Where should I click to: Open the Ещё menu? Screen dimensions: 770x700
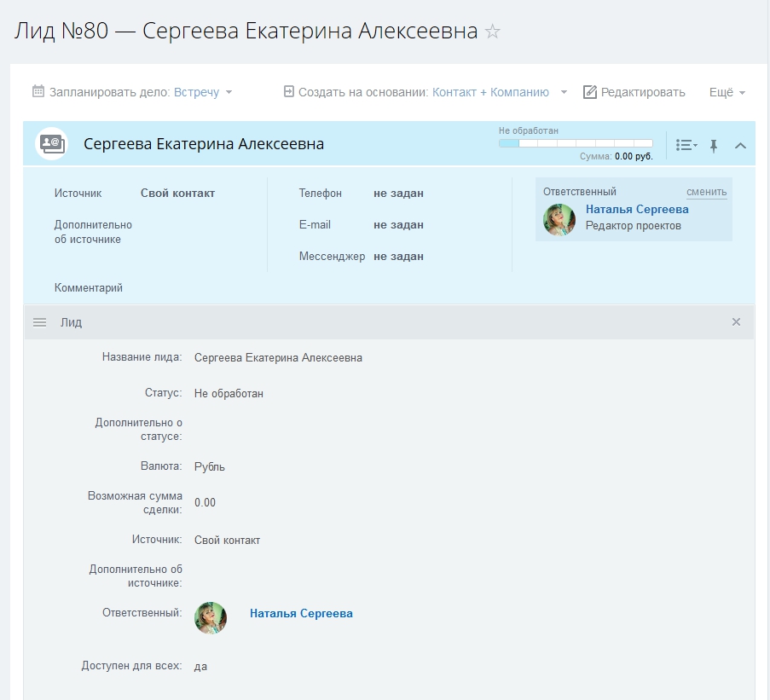tap(727, 92)
